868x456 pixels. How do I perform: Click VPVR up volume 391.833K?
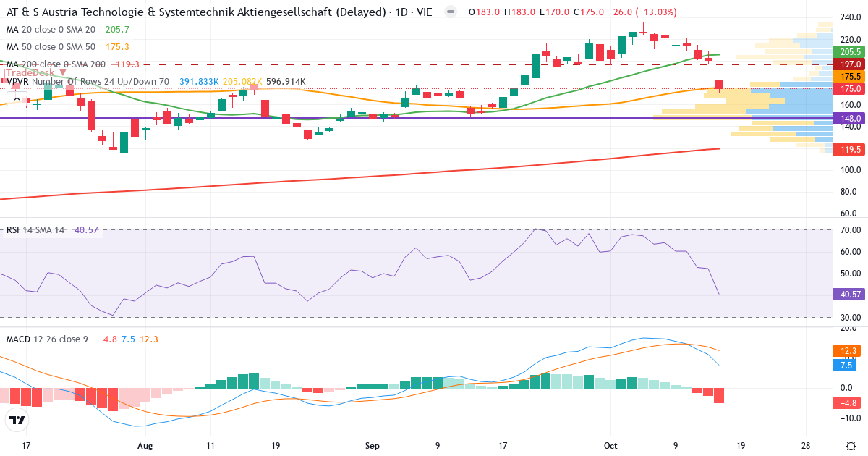[200, 82]
